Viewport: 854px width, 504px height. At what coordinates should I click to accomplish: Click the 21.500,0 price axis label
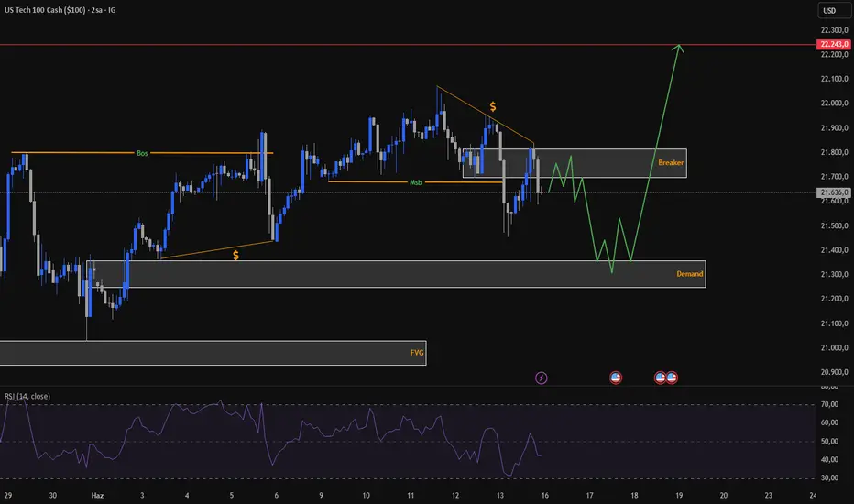834,225
